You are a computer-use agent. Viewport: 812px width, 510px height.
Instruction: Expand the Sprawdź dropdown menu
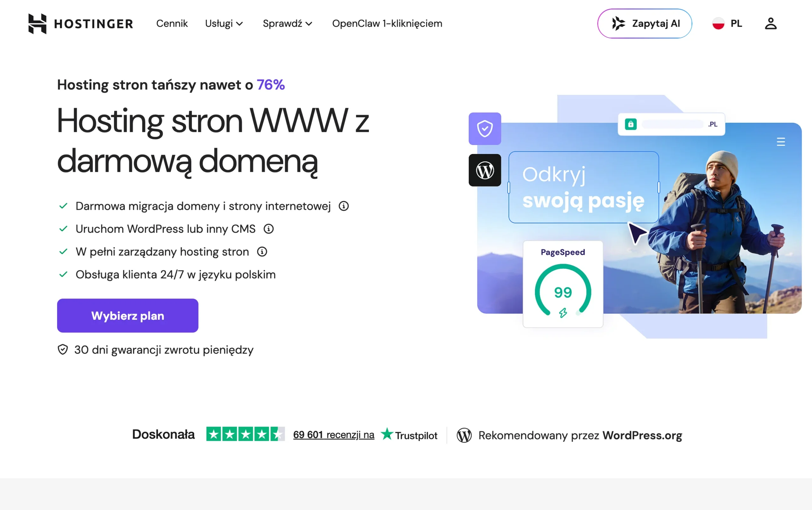click(287, 23)
